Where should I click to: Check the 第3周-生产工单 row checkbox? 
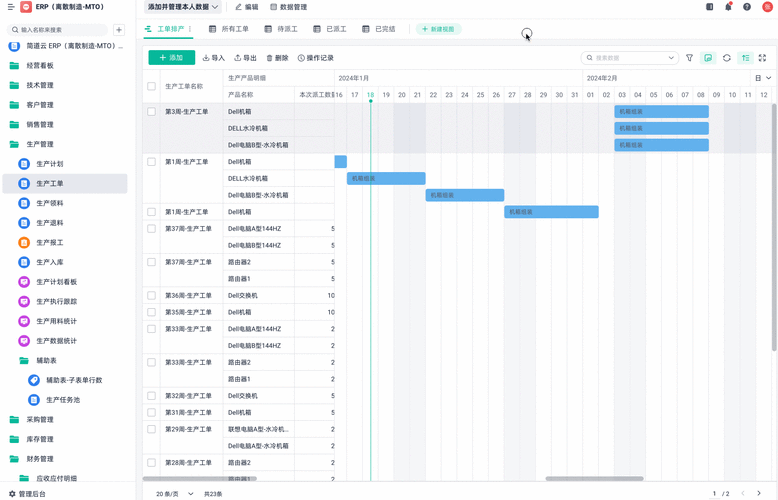coord(151,112)
